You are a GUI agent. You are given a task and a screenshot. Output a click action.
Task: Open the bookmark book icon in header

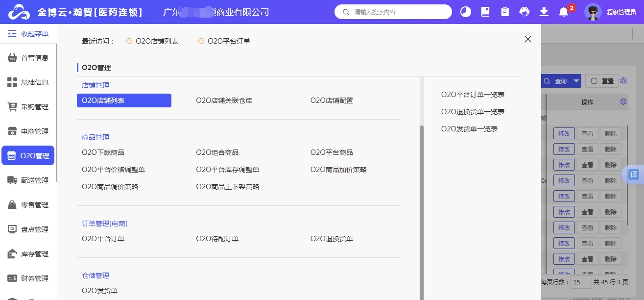click(485, 12)
